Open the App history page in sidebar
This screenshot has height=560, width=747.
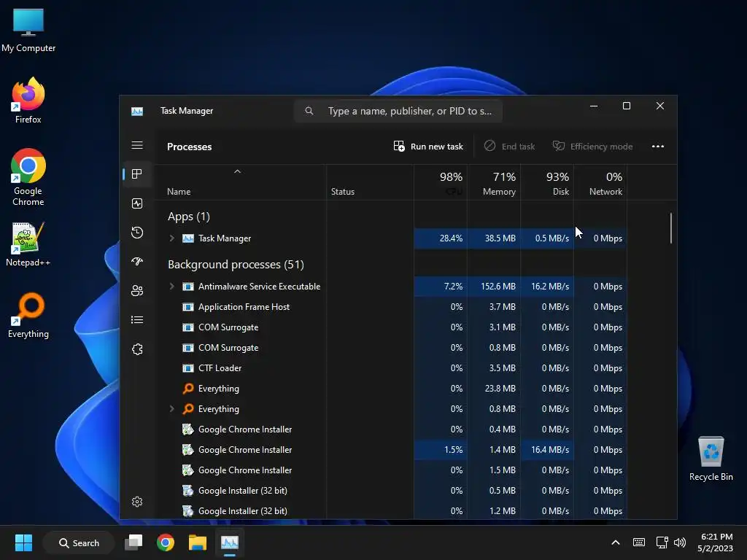[x=137, y=233]
